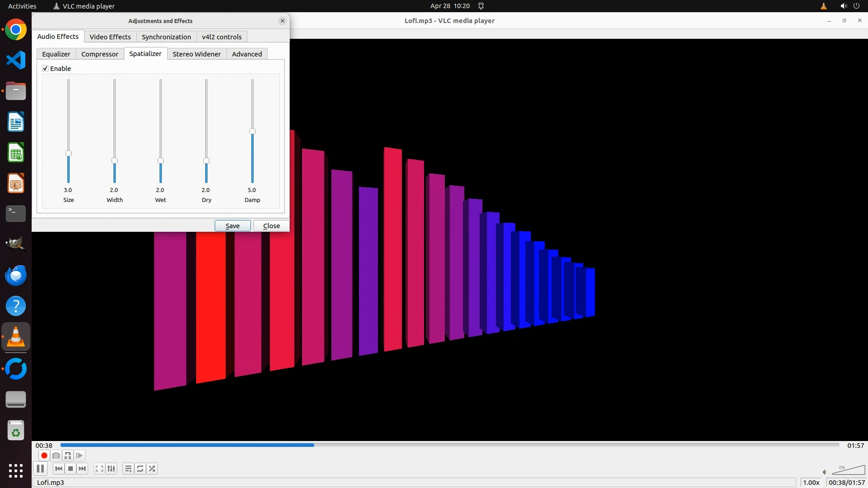Image resolution: width=868 pixels, height=488 pixels.
Task: Click the red Record button
Action: [44, 455]
